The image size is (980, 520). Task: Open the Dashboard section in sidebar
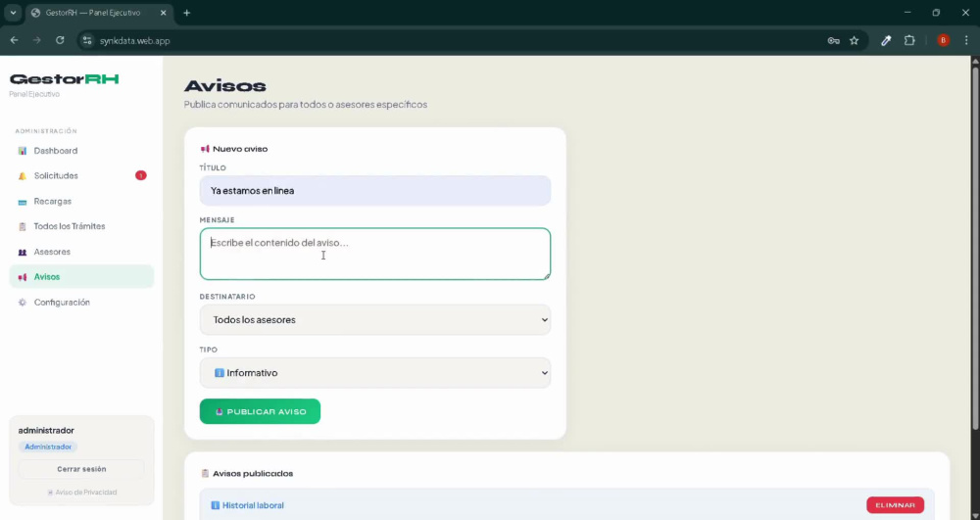click(x=81, y=151)
